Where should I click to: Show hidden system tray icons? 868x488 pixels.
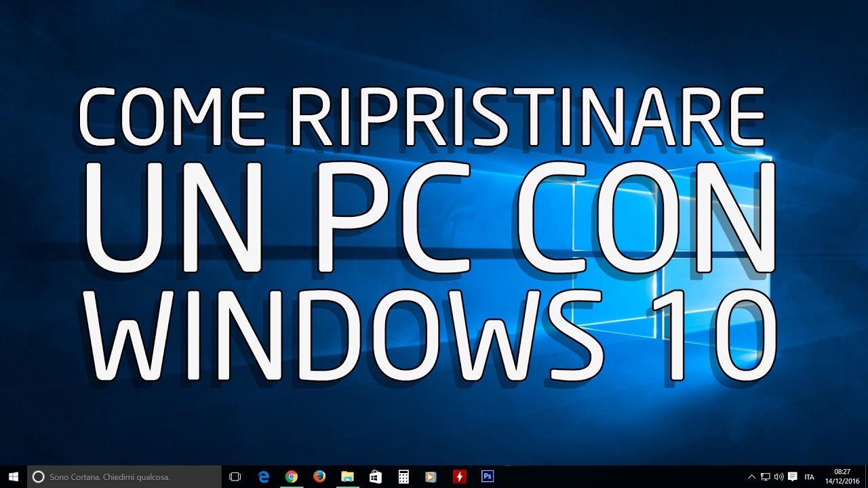click(751, 476)
